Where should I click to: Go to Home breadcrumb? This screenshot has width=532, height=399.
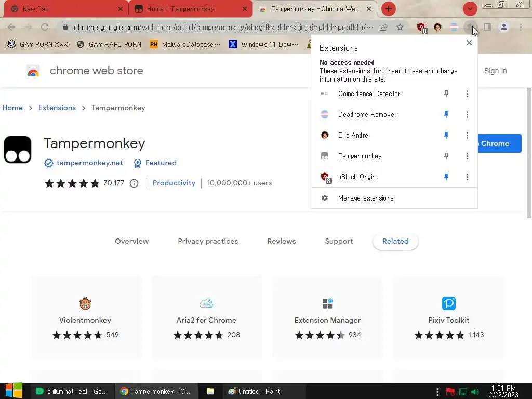coord(12,108)
